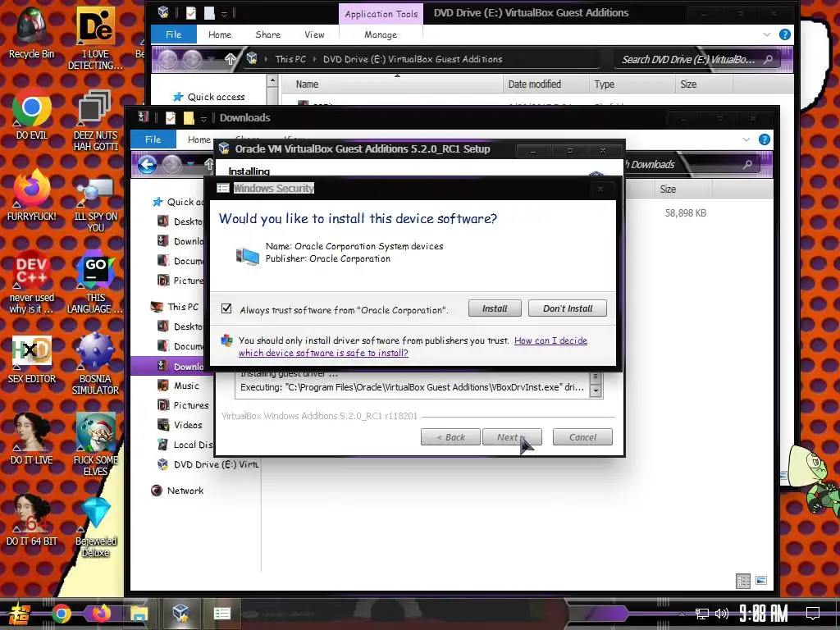Click Cancel in VirtualBox setup
The image size is (840, 630).
click(x=582, y=437)
